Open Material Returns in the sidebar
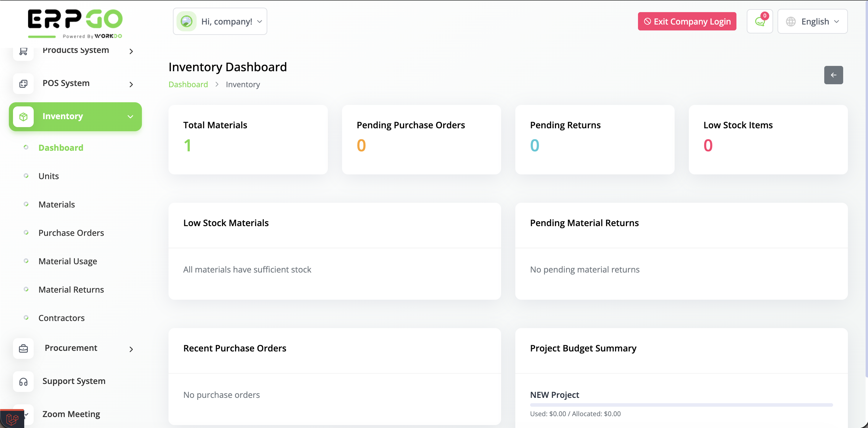The height and width of the screenshot is (428, 868). point(71,289)
